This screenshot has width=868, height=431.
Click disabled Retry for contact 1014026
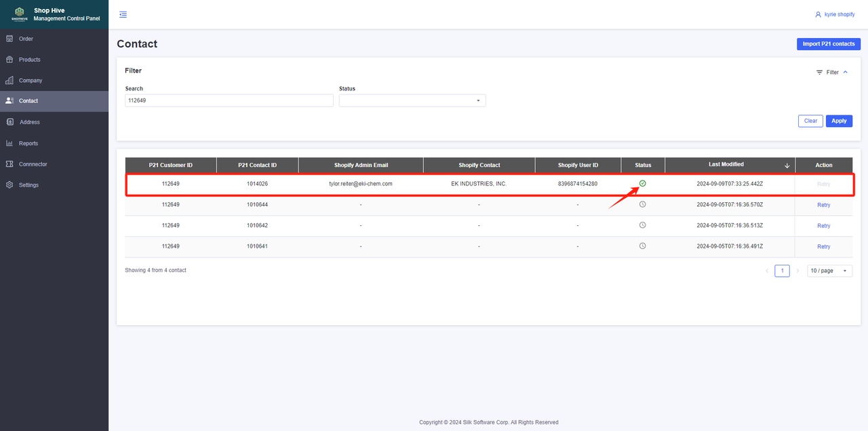coord(823,184)
